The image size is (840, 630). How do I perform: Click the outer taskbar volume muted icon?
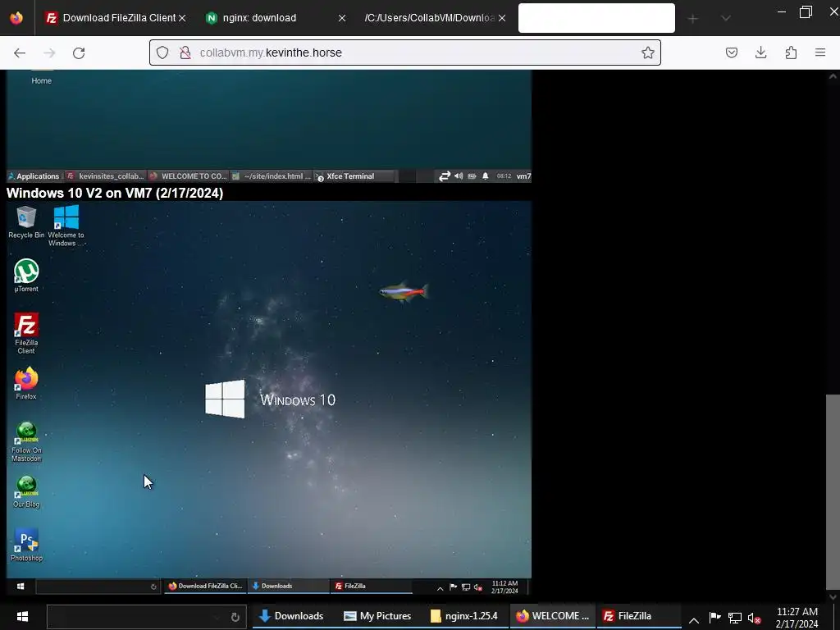click(x=755, y=618)
